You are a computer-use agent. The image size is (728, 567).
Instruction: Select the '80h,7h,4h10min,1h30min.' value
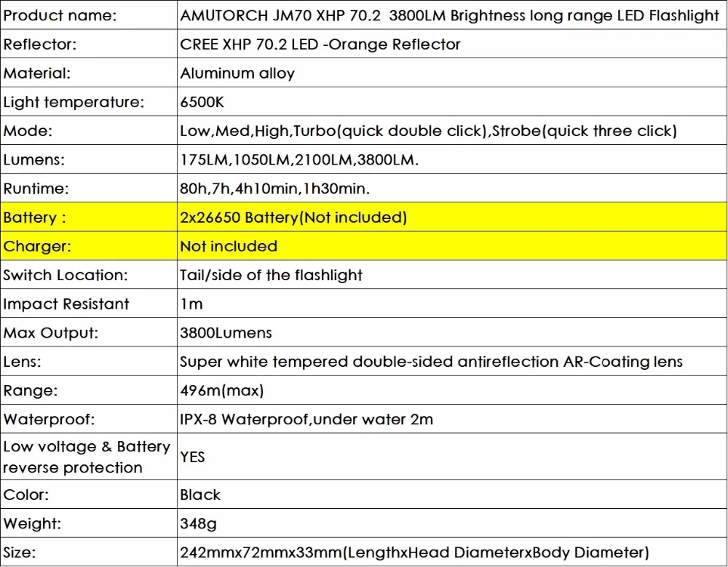[275, 189]
